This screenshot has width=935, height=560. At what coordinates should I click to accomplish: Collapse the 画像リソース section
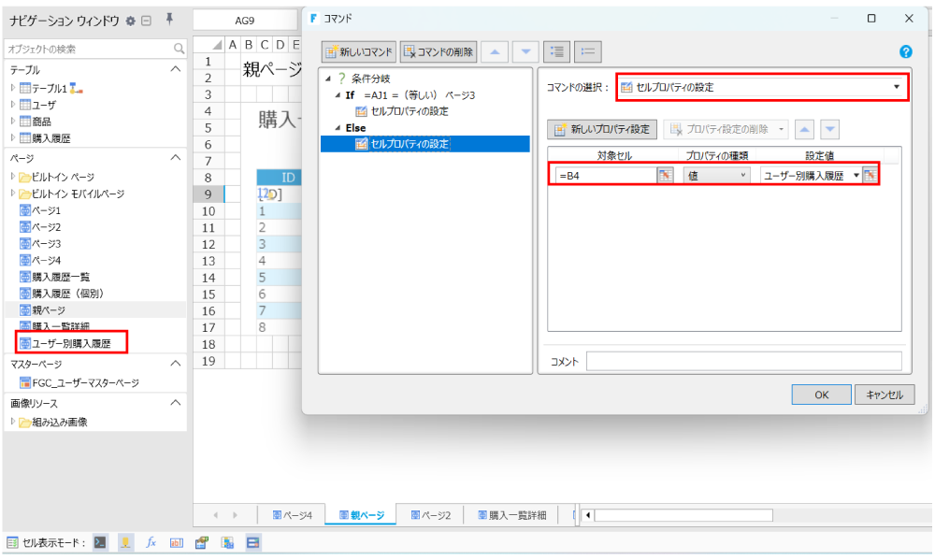point(176,403)
